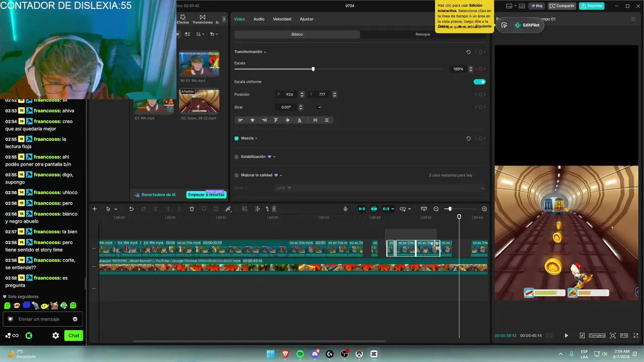
Task: Open the shortcuts panel icon beside layout button
Action: (x=522, y=6)
